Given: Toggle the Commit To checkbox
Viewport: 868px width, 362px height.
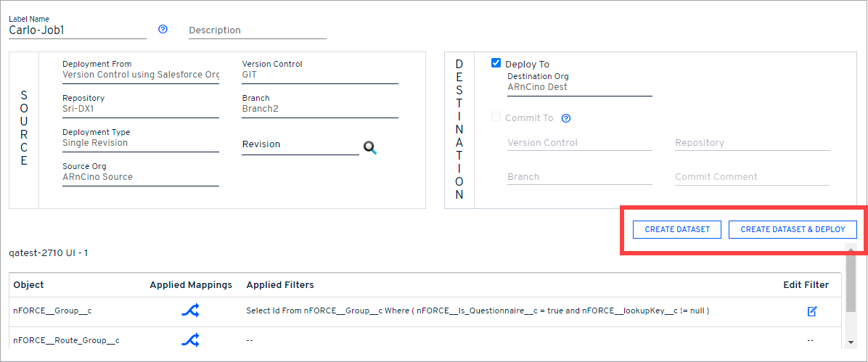Looking at the screenshot, I should point(496,118).
